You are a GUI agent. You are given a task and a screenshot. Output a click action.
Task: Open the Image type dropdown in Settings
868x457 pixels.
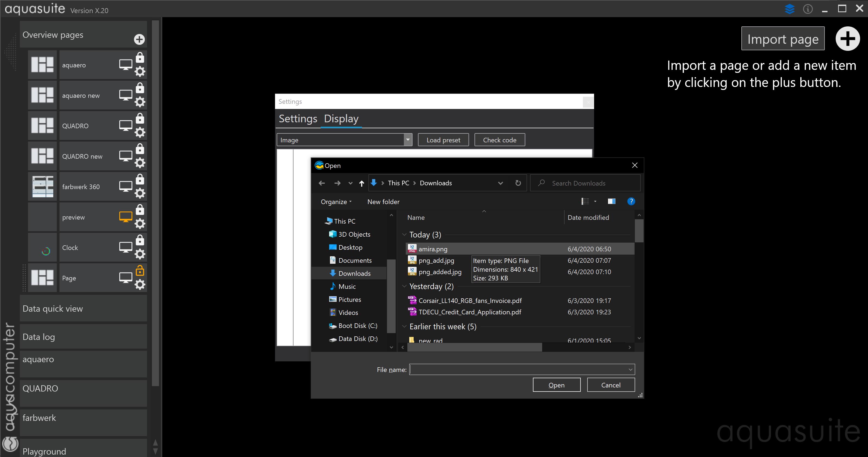click(408, 140)
